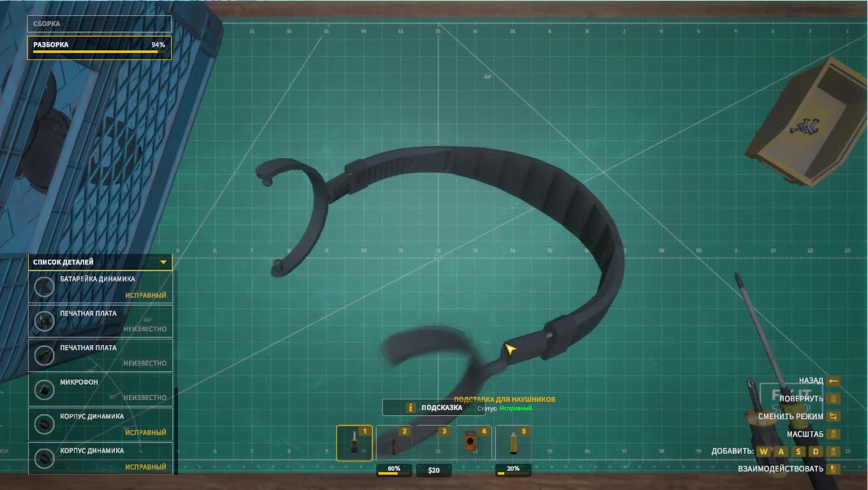
Task: Click the first Печатная плата part icon
Action: (x=45, y=321)
